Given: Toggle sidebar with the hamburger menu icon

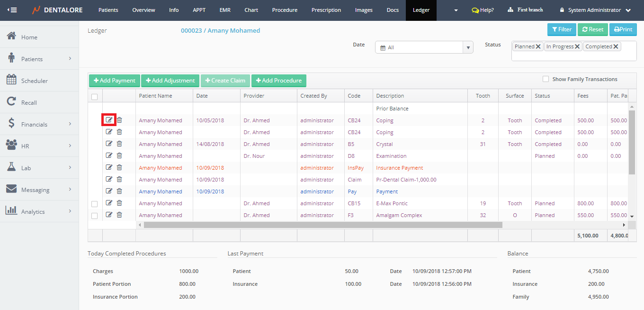Looking at the screenshot, I should [12, 10].
